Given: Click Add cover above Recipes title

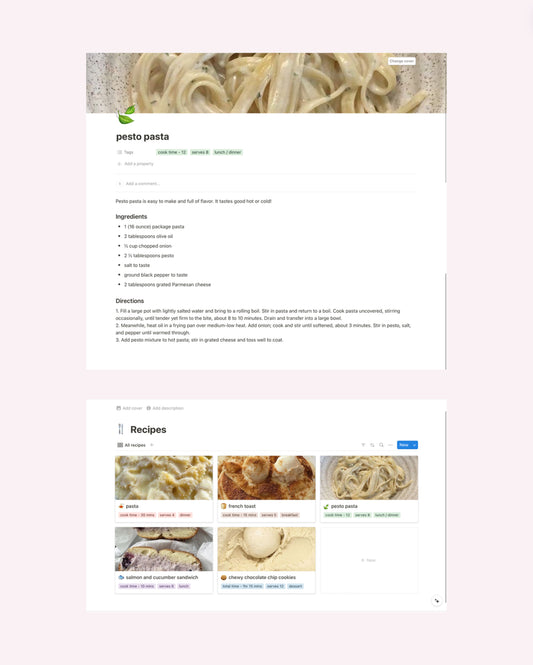Looking at the screenshot, I should pos(129,408).
